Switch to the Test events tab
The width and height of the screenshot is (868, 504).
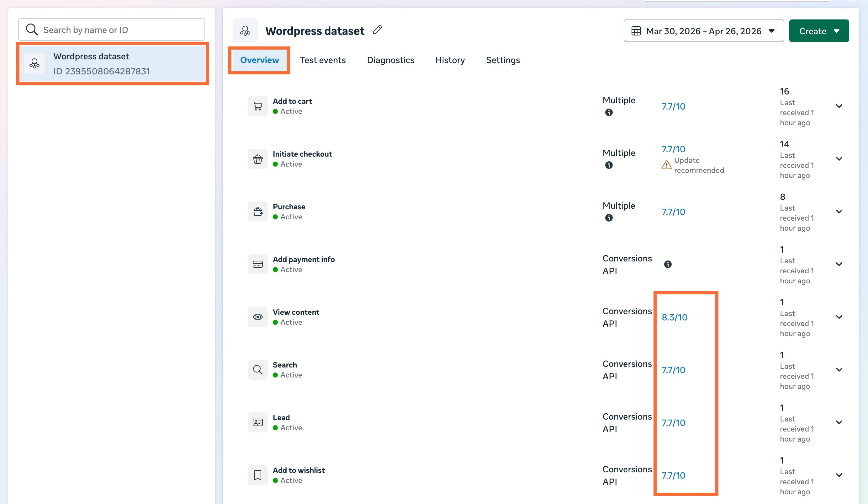(322, 60)
